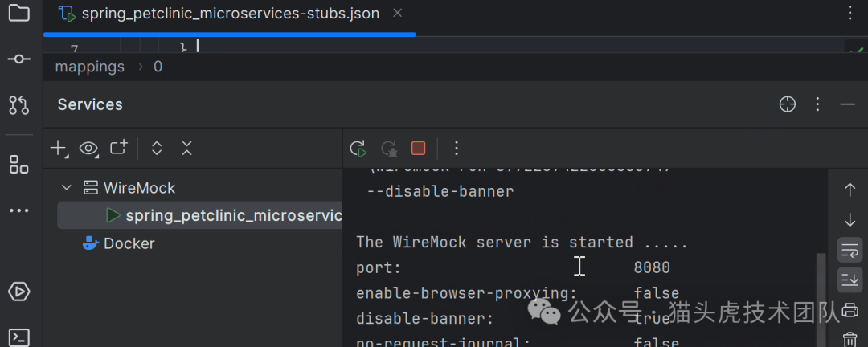Open the Pull Requests tool window
The height and width of the screenshot is (347, 868).
point(18,104)
